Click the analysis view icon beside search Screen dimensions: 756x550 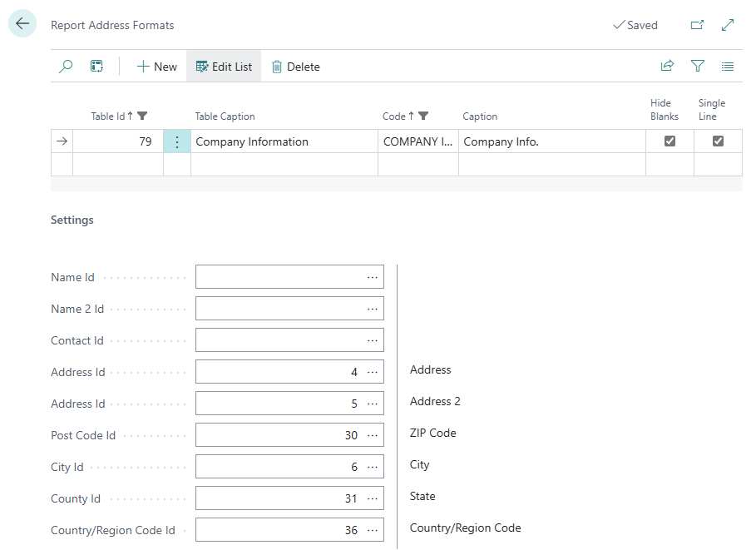pyautogui.click(x=96, y=67)
